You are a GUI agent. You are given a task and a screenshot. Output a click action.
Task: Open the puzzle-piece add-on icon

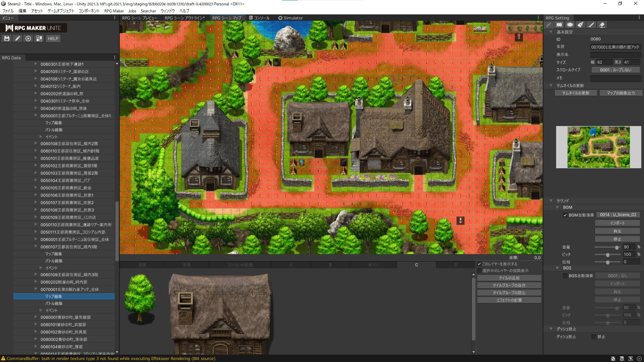point(39,39)
